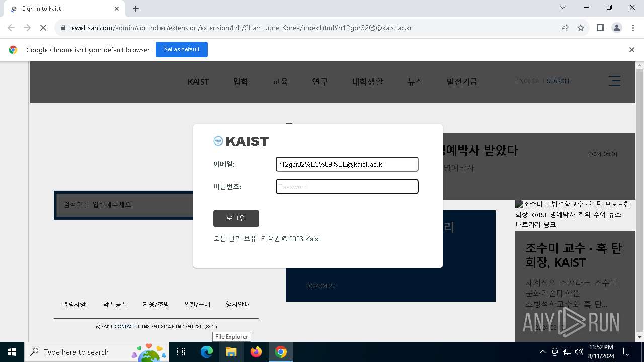Open the 입찰/구매 link

click(197, 304)
